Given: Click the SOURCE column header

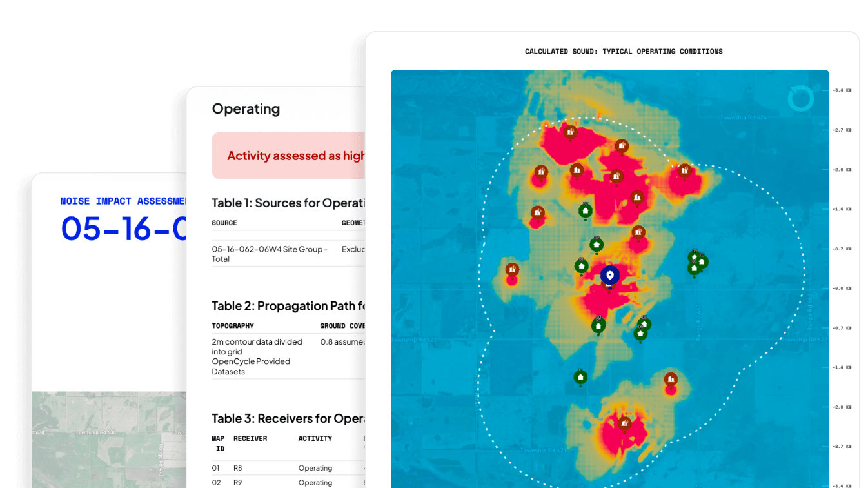Looking at the screenshot, I should click(x=224, y=223).
